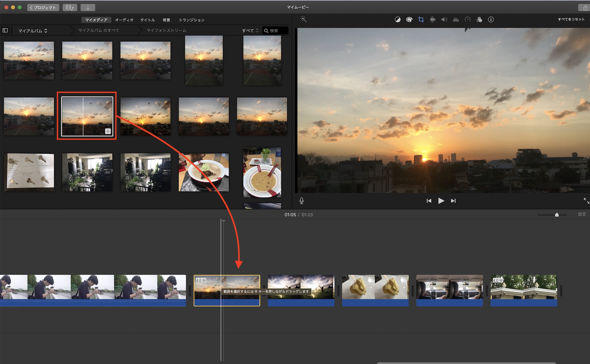Click the timeline zoom slider handle

point(557,215)
